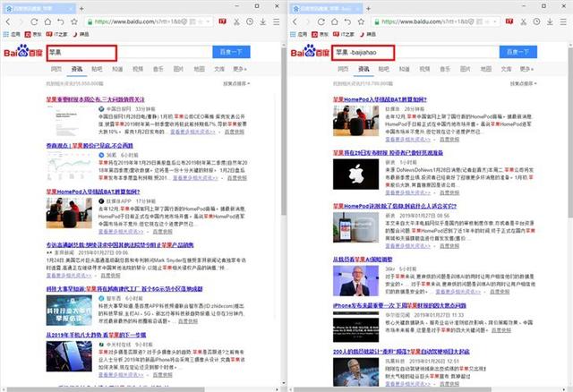Click the Baidu logo in the left window

23,52
